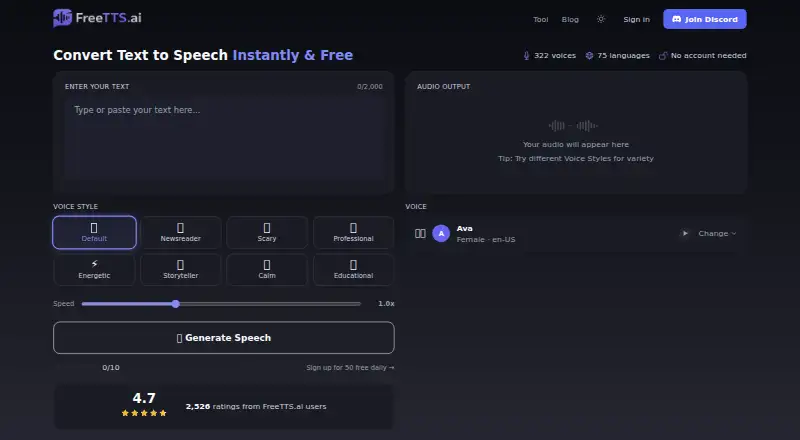
Task: Play the Ava voice preview
Action: click(x=685, y=233)
